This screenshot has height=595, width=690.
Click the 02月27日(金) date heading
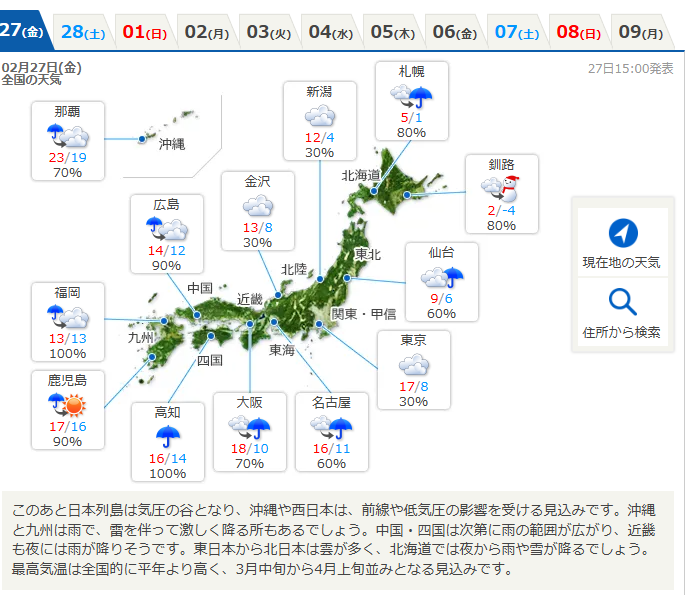pyautogui.click(x=41, y=67)
